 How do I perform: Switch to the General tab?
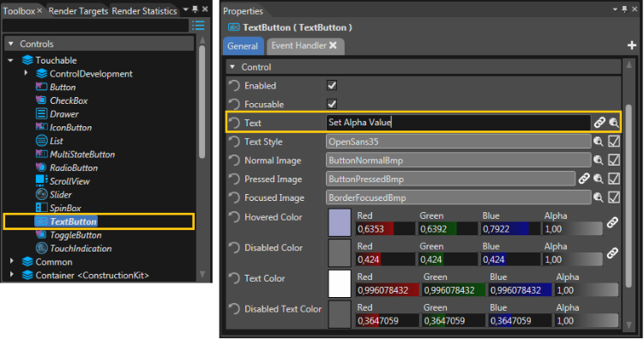(243, 46)
